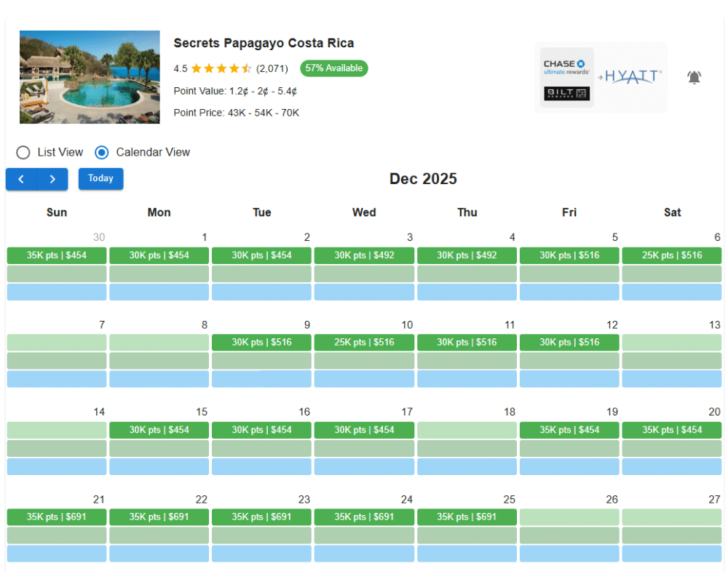Select Dec 6 rate 25K pts | $516
Screen dimensions: 728x582
[672, 255]
